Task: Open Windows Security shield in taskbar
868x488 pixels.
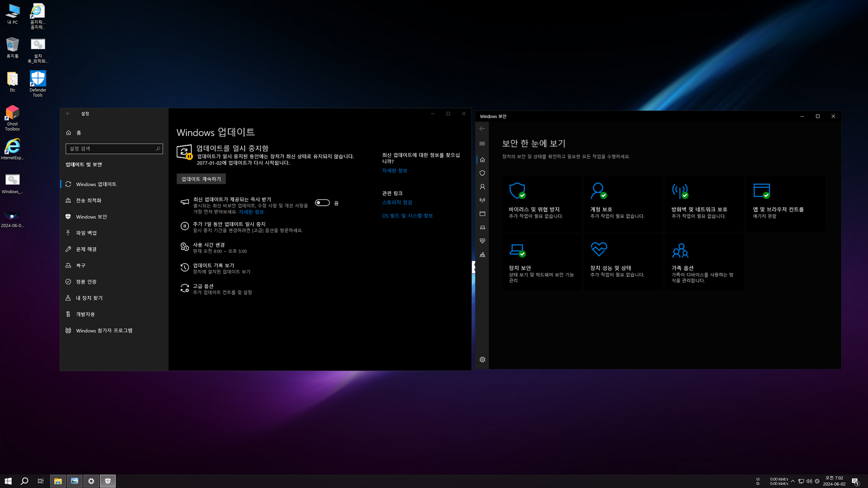Action: click(108, 481)
